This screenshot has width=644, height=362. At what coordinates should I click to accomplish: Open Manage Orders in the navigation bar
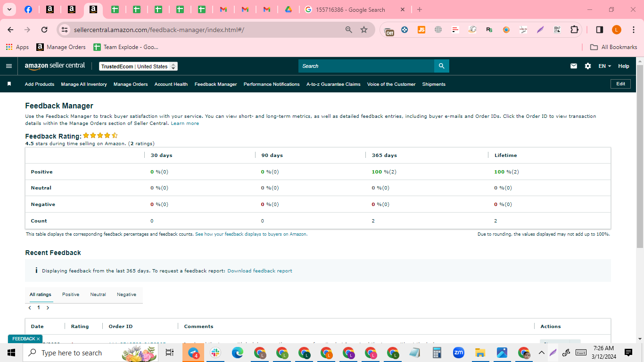tap(131, 84)
